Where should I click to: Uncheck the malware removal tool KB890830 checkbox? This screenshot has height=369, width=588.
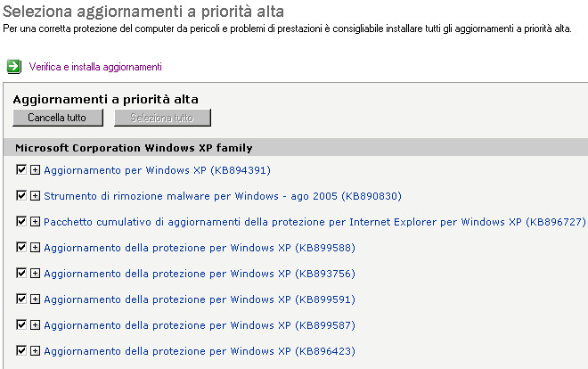[21, 195]
